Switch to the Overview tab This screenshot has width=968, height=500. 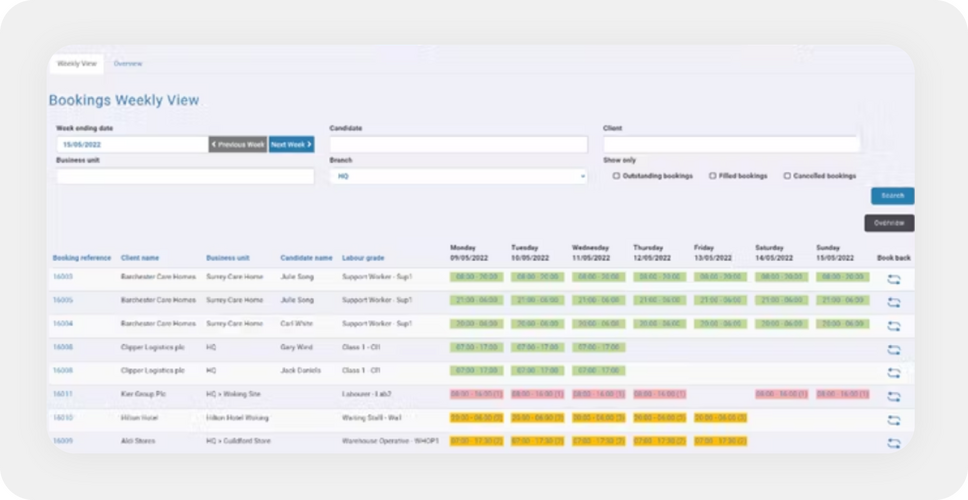pos(128,64)
